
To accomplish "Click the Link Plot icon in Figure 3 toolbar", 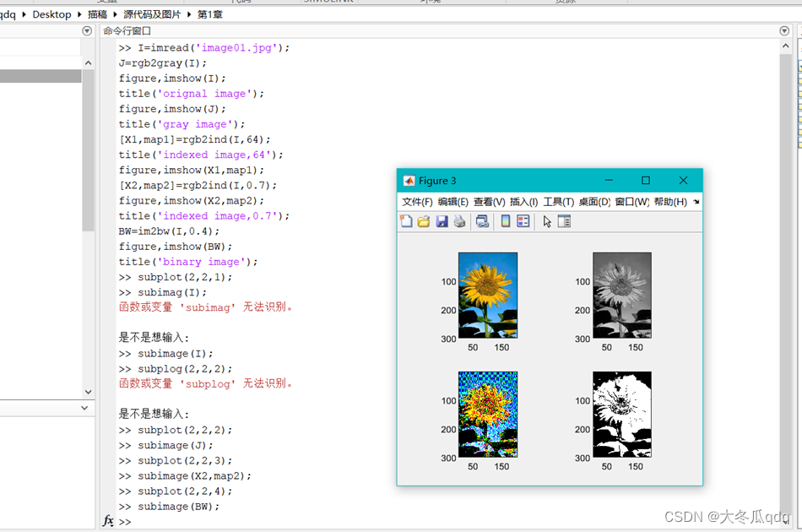I will click(x=482, y=221).
